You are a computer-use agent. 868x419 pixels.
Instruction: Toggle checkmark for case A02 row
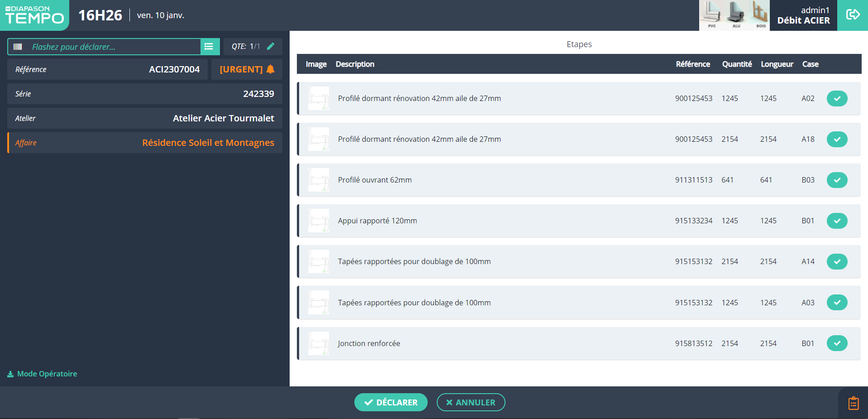click(x=837, y=98)
